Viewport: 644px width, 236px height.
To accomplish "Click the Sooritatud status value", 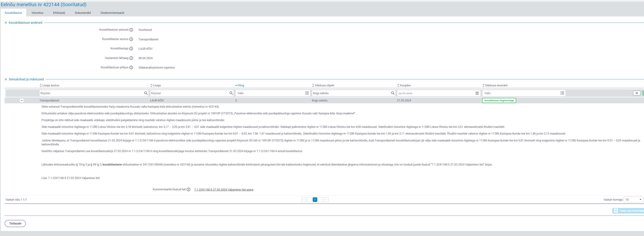I will tap(145, 30).
